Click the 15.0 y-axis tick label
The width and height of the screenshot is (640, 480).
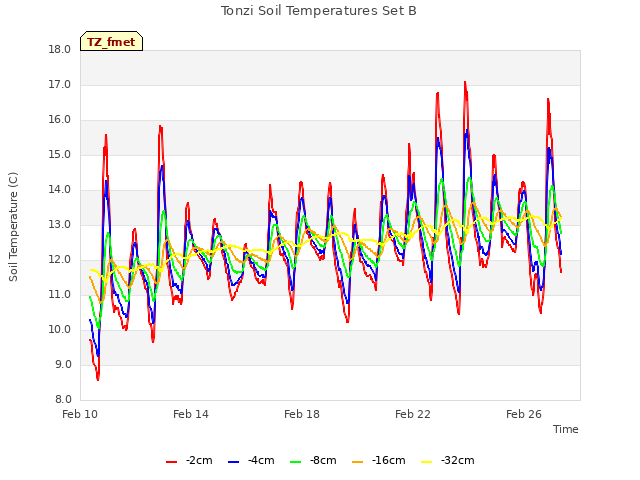(x=60, y=155)
